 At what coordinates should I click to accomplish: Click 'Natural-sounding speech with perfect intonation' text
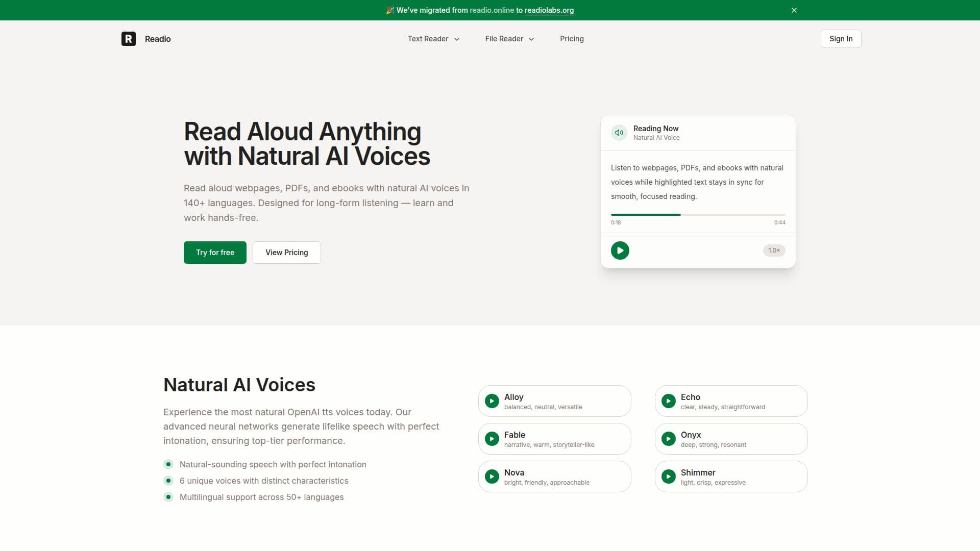pos(273,464)
